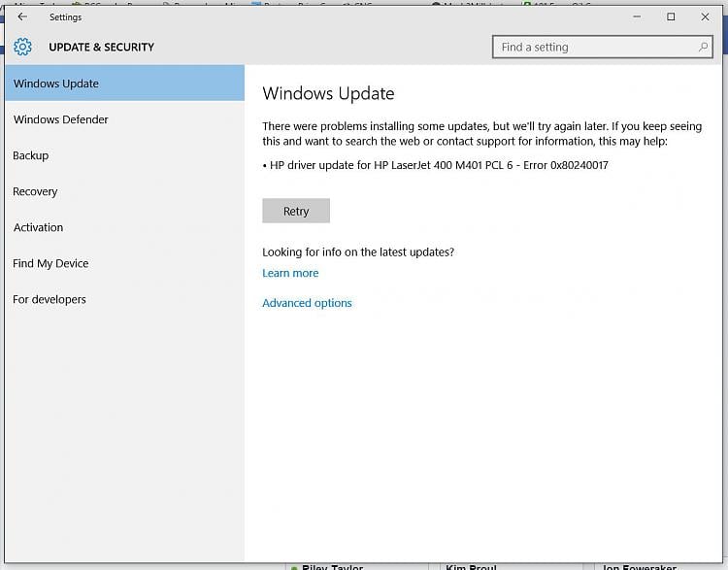Open the For developers section
Viewport: 728px width, 570px height.
coord(124,299)
